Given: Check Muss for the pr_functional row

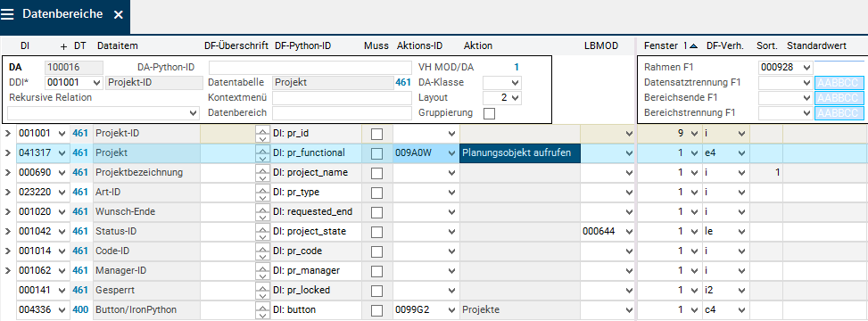Looking at the screenshot, I should pyautogui.click(x=377, y=153).
